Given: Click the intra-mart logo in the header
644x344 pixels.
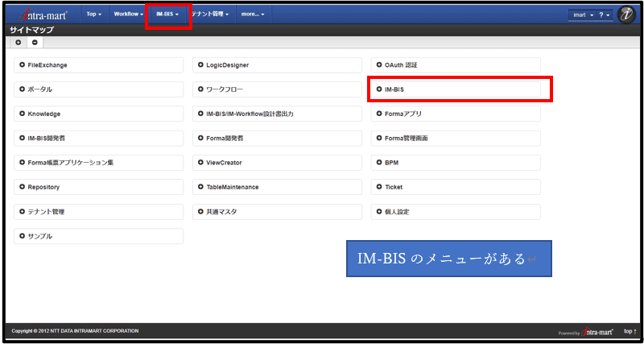Looking at the screenshot, I should [43, 15].
